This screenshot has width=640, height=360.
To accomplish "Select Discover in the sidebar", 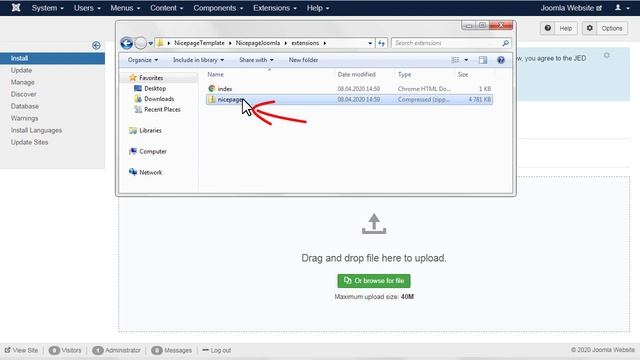I will [x=23, y=94].
